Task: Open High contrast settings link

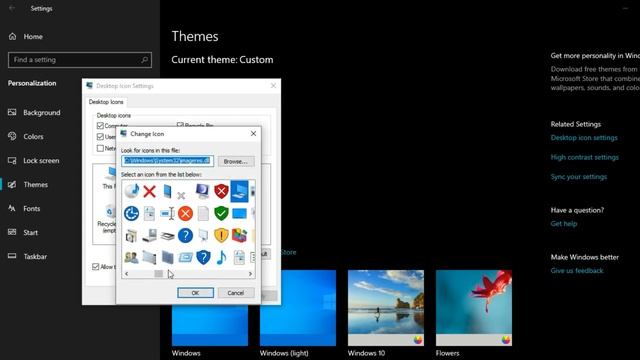Action: pyautogui.click(x=584, y=157)
